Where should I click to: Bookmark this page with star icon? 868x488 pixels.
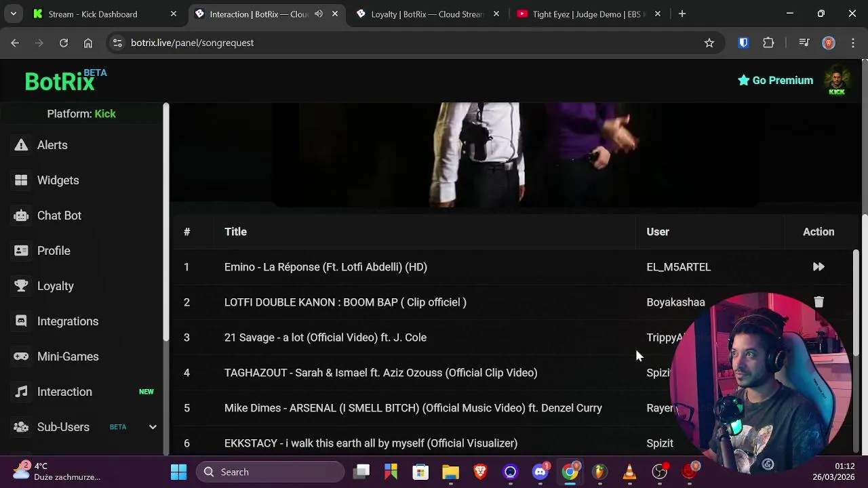[x=709, y=43]
